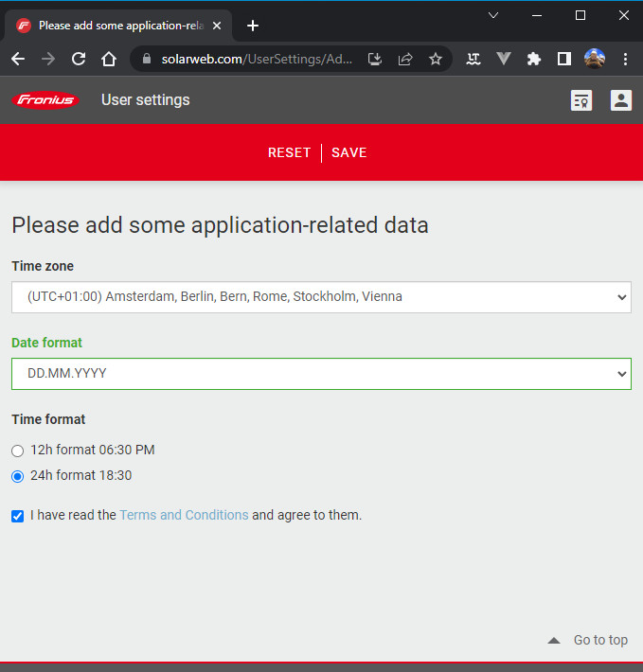Screen dimensions: 643x672
Task: Reload the page with browser refresh
Action: 79,59
